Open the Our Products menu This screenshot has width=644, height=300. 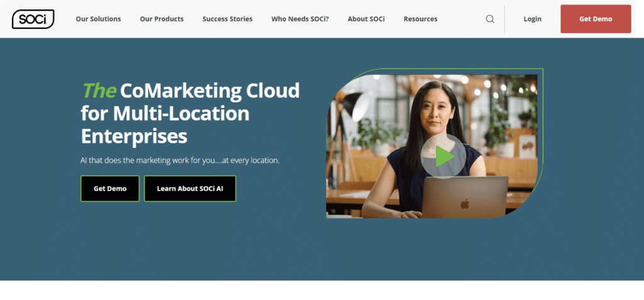click(162, 19)
